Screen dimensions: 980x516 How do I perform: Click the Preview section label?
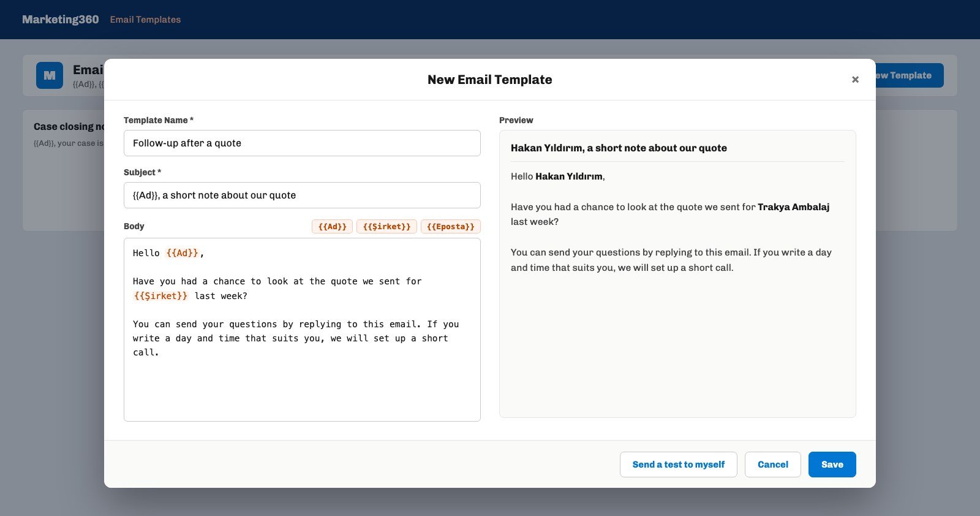[x=516, y=120]
